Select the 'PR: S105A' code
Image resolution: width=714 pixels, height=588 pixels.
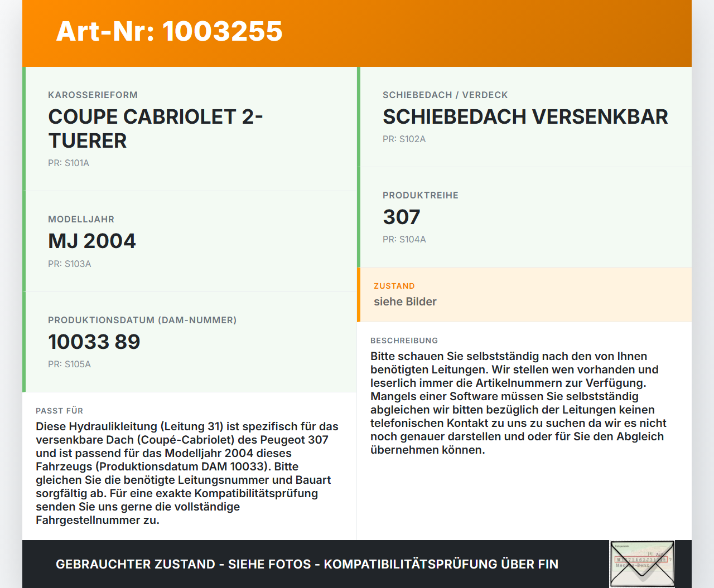(x=69, y=364)
